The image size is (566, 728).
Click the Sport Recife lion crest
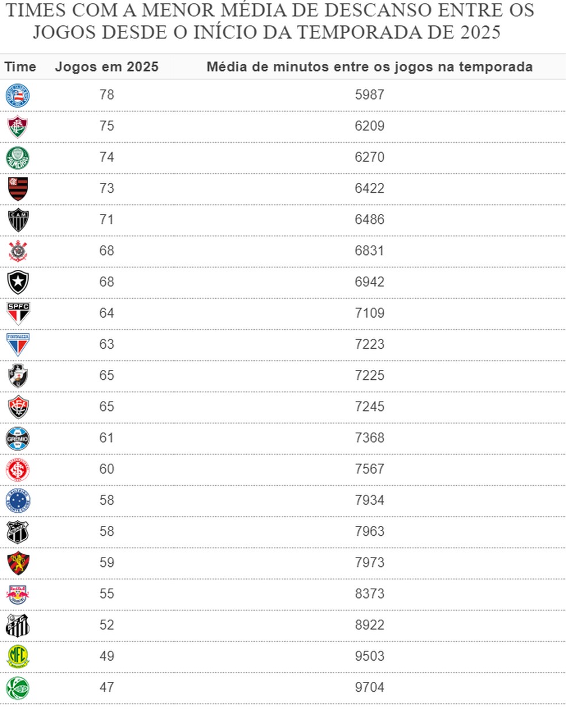click(x=17, y=563)
